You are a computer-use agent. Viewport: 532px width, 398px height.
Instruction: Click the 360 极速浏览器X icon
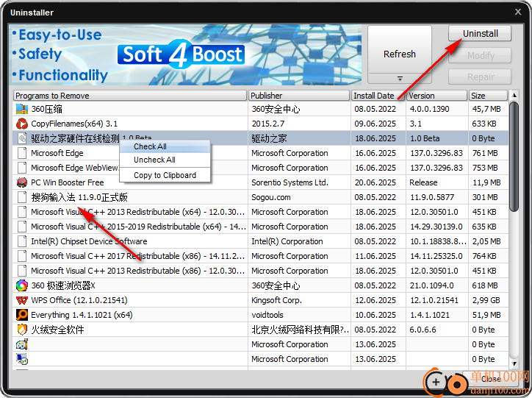click(22, 285)
